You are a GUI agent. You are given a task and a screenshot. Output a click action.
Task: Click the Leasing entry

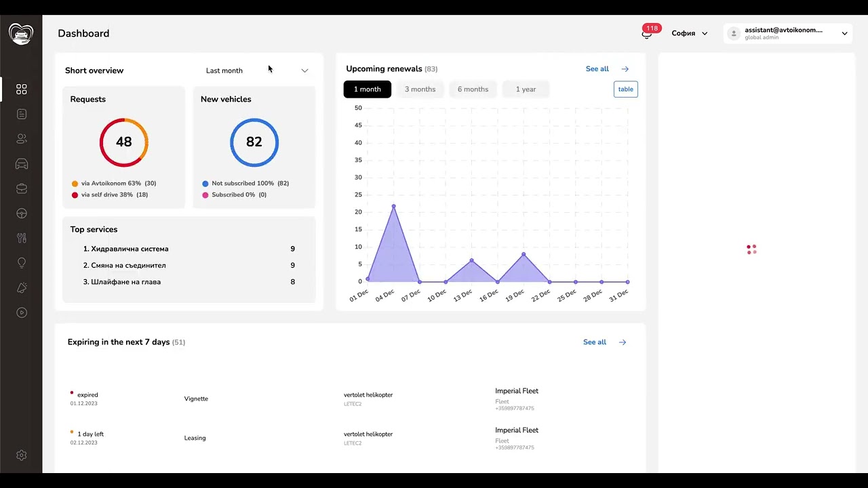[195, 439]
